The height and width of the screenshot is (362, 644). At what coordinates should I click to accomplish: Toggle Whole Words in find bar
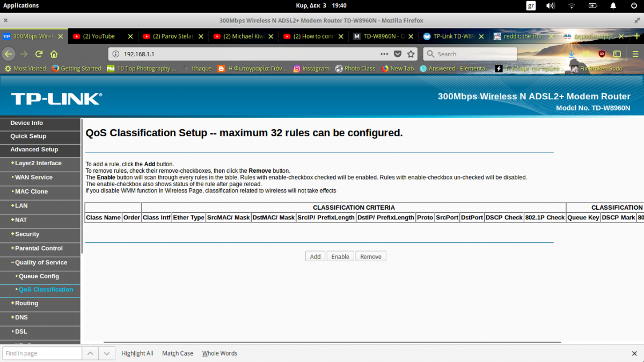219,353
